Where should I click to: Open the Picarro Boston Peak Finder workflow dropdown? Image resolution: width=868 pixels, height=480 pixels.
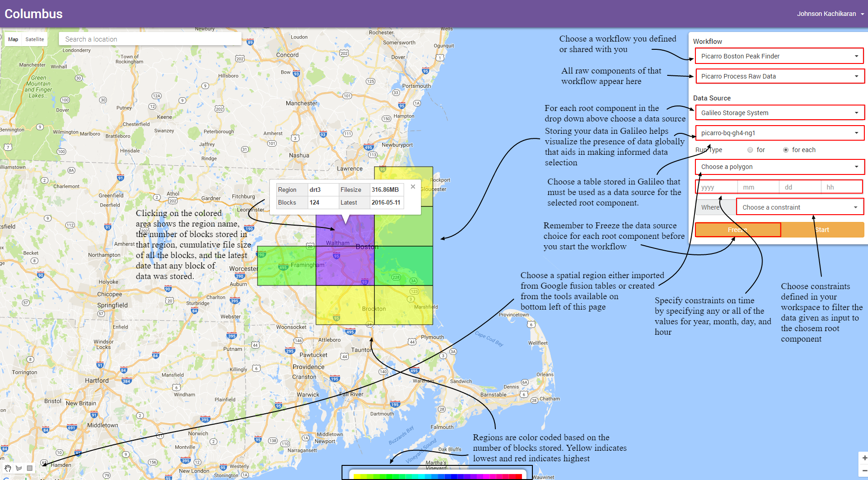[x=779, y=56]
